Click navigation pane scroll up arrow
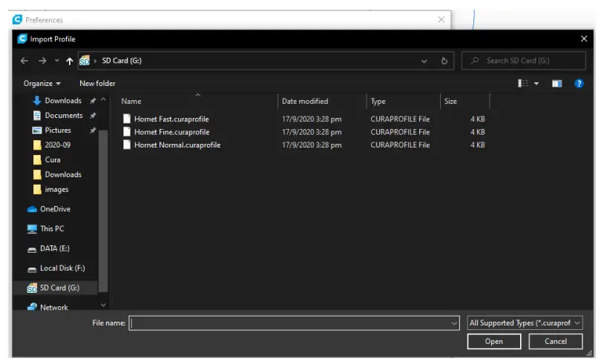 tap(103, 99)
